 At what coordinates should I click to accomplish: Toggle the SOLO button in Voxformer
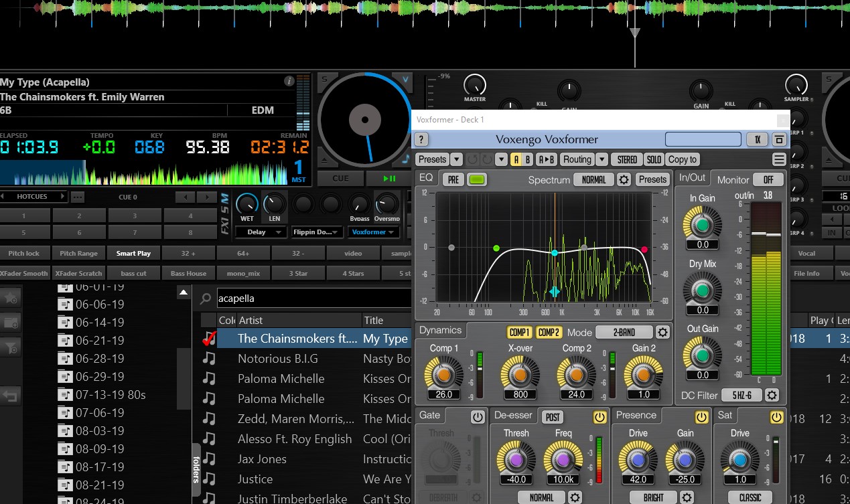click(x=654, y=159)
